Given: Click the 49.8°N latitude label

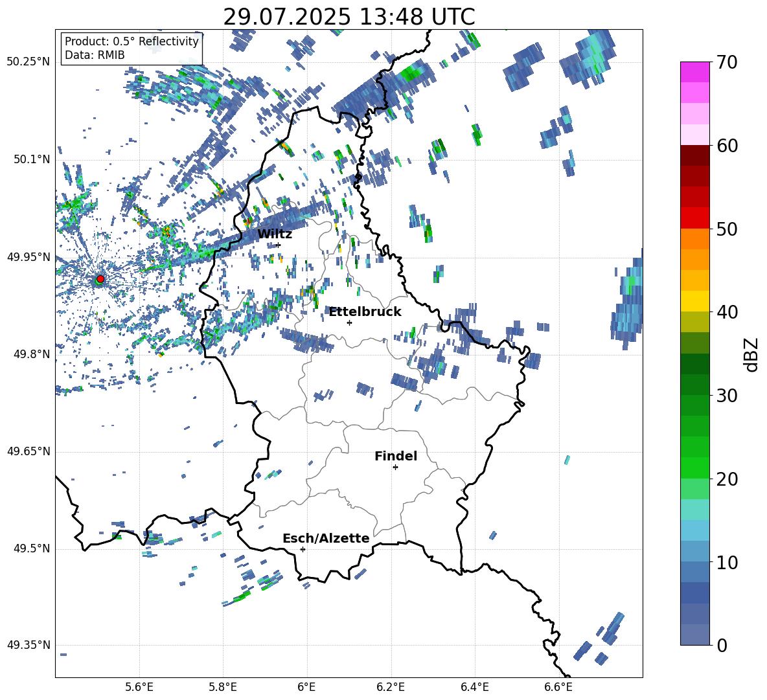Looking at the screenshot, I should pyautogui.click(x=31, y=354).
